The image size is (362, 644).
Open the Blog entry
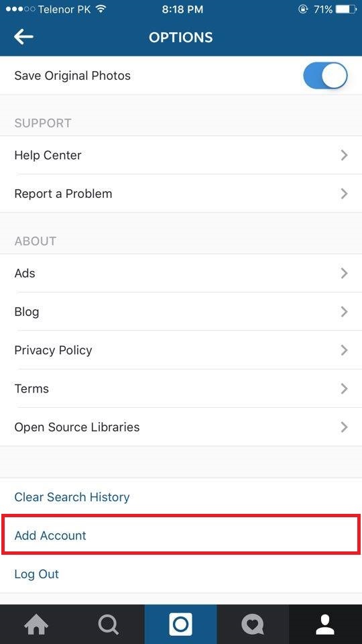181,312
